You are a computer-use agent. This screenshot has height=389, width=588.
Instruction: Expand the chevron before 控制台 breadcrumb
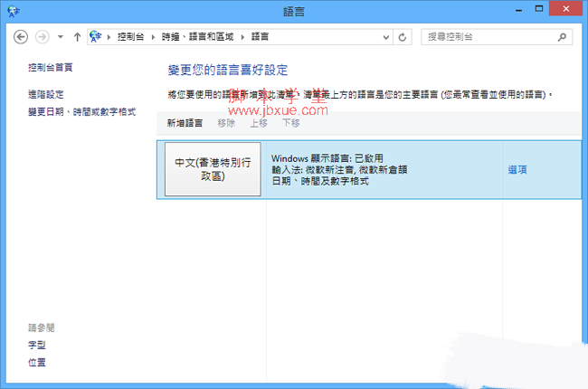(109, 37)
